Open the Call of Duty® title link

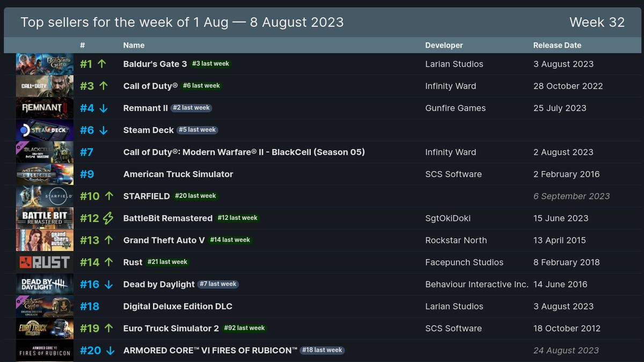click(151, 86)
